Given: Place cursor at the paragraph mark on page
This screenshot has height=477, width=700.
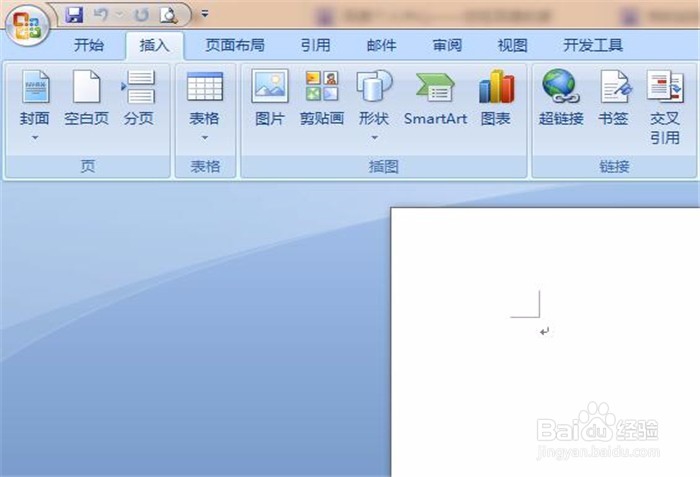Looking at the screenshot, I should tap(544, 331).
